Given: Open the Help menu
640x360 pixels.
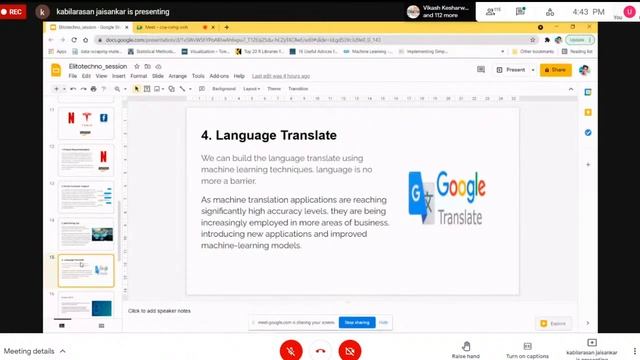Looking at the screenshot, I should (x=239, y=76).
